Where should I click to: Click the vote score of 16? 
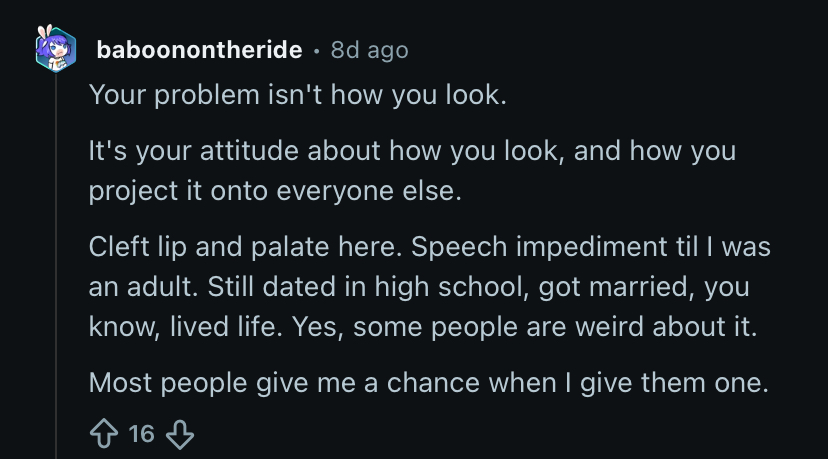142,433
